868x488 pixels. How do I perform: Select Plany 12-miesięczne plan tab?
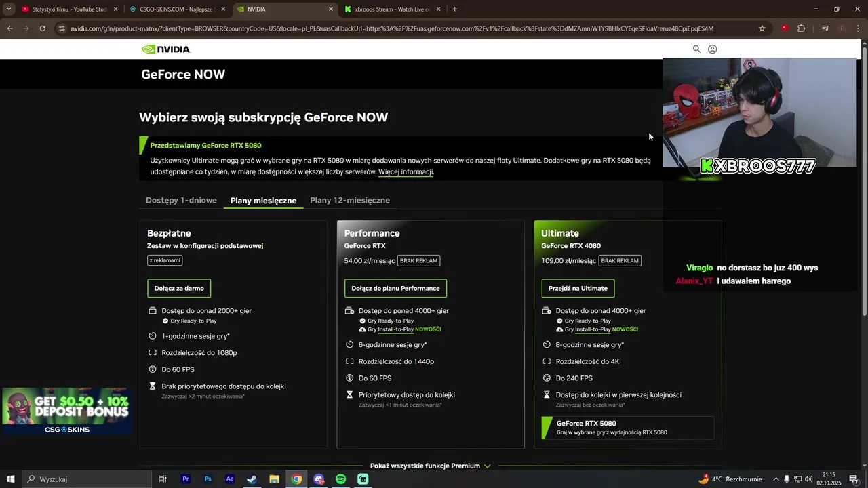[350, 200]
